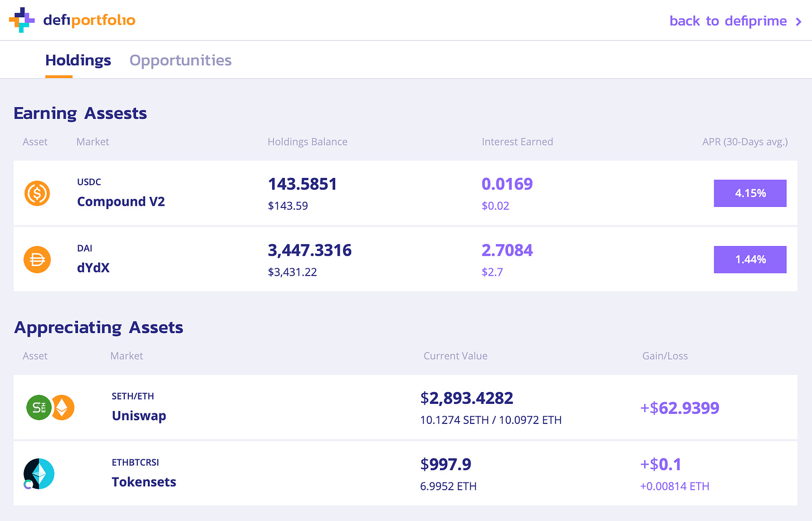Click the 3,447.3316 DAI holdings balance
Image resolution: width=812 pixels, height=521 pixels.
310,250
